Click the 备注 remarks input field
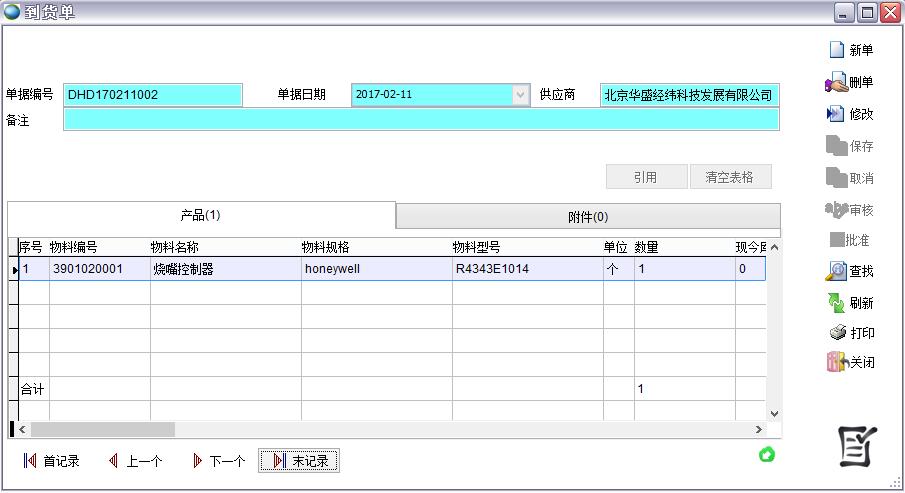 (420, 120)
